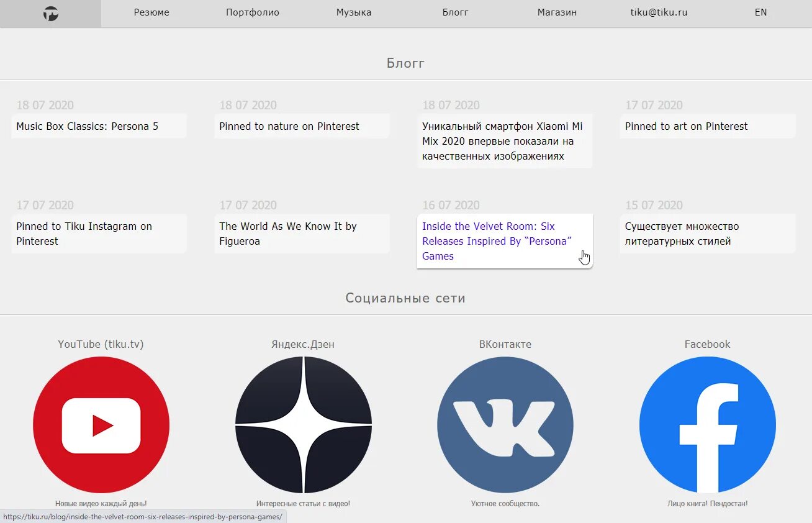This screenshot has height=523, width=812.
Task: Switch language to EN
Action: pos(760,12)
